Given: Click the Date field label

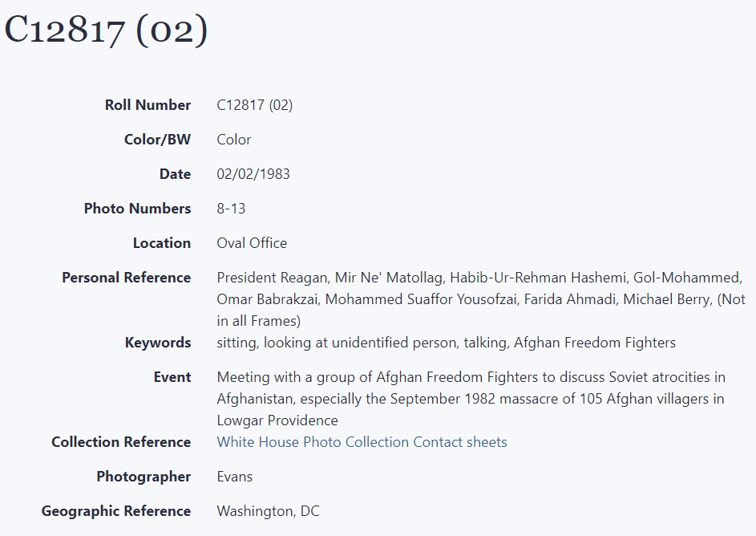Looking at the screenshot, I should point(175,174).
